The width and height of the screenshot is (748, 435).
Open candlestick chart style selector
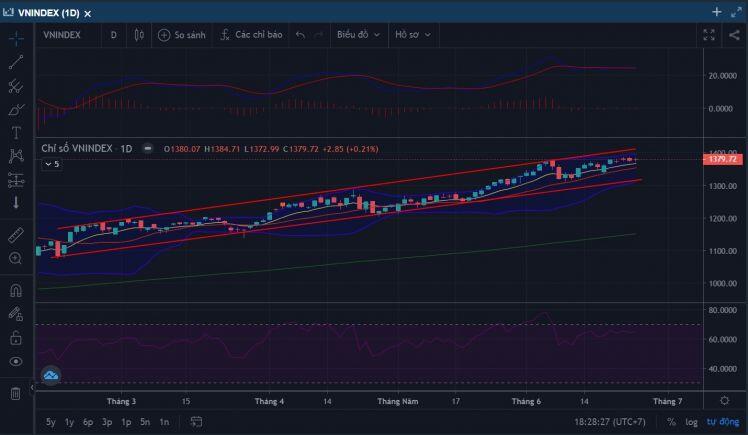[x=139, y=35]
